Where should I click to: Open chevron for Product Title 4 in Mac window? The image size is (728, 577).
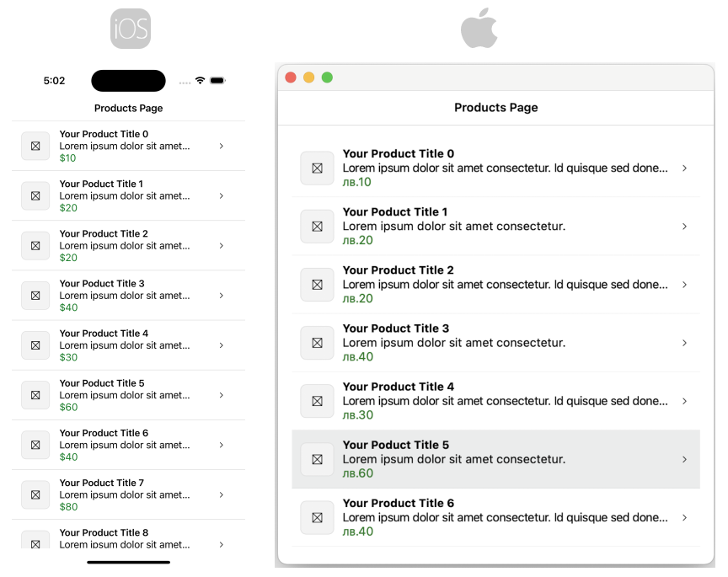pyautogui.click(x=684, y=401)
